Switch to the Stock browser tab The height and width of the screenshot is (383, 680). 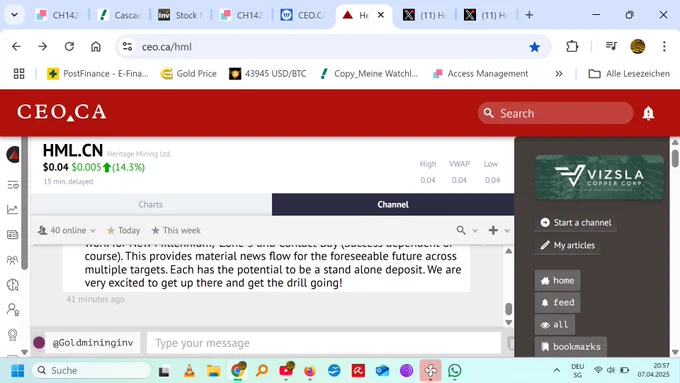click(181, 15)
